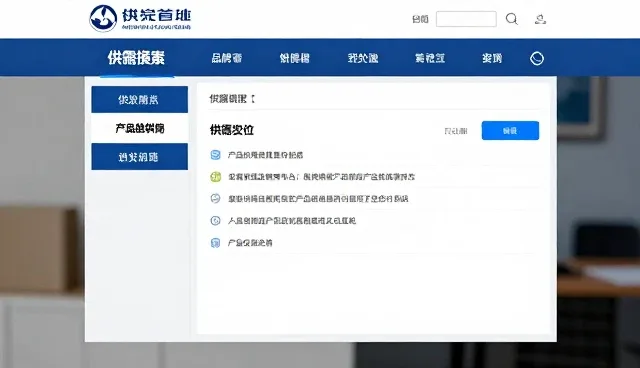The image size is (640, 368).
Task: Click the circular outline icon ending the blue navigation bar
Action: pos(537,58)
